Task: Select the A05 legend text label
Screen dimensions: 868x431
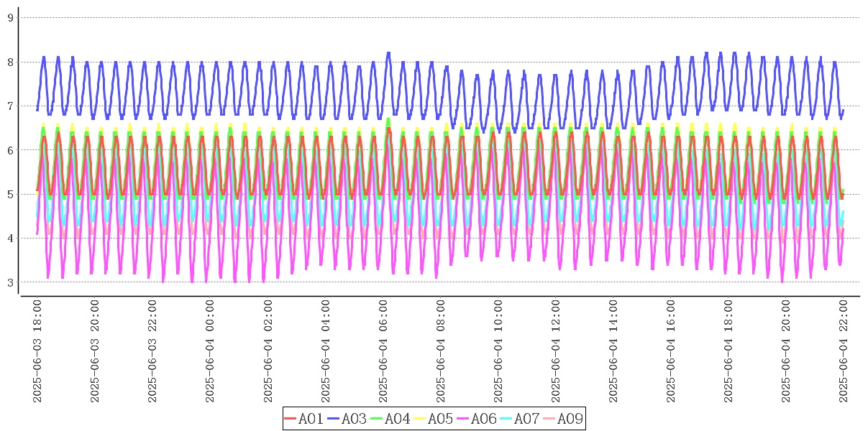Action: [440, 418]
